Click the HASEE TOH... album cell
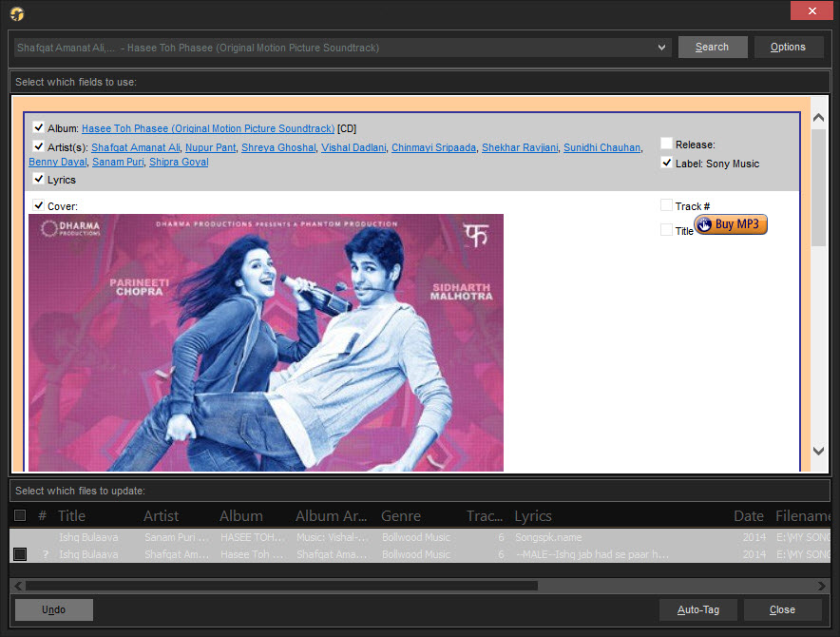The height and width of the screenshot is (637, 840). pyautogui.click(x=253, y=537)
